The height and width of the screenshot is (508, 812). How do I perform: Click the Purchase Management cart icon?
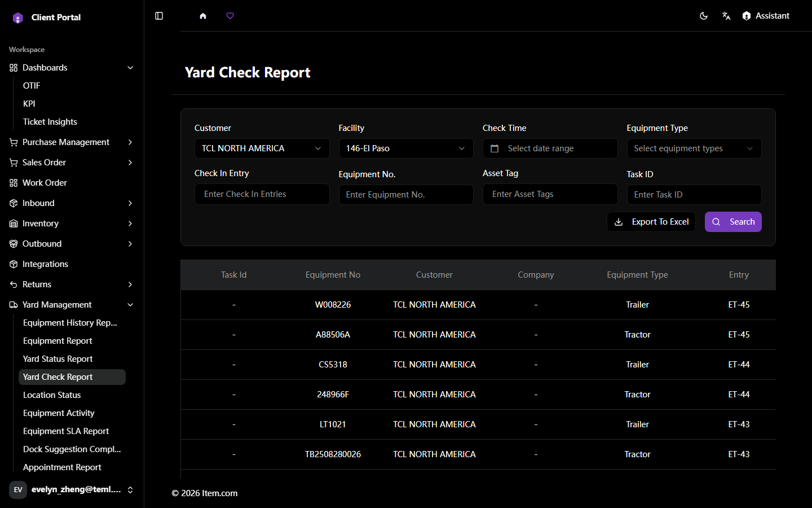[x=14, y=142]
